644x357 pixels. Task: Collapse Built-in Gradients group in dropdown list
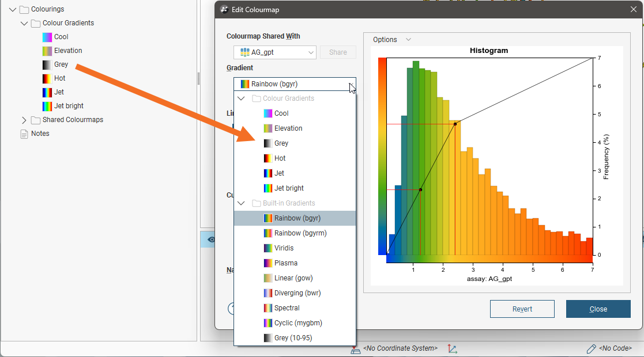click(x=241, y=203)
